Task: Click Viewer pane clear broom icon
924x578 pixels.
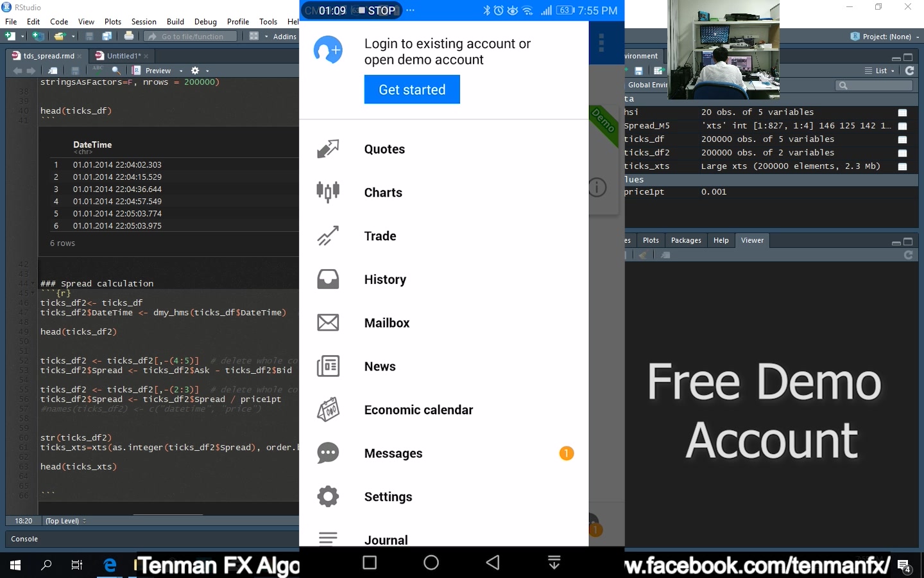Action: (x=643, y=255)
